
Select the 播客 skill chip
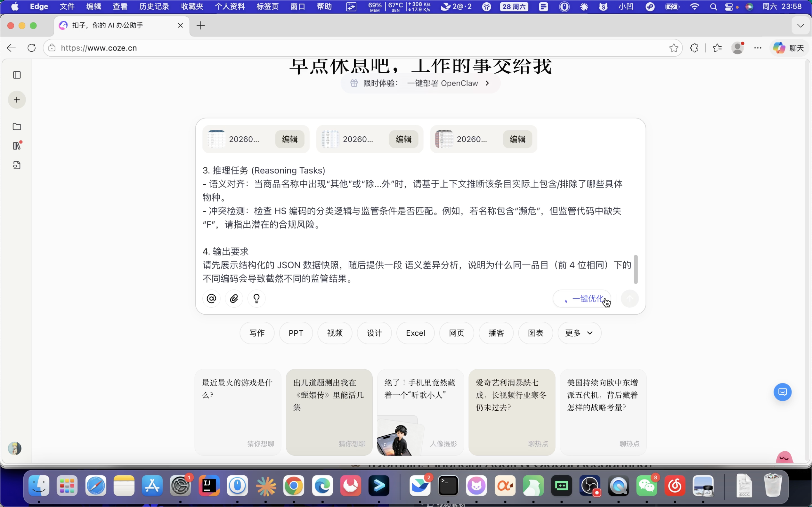(x=496, y=333)
